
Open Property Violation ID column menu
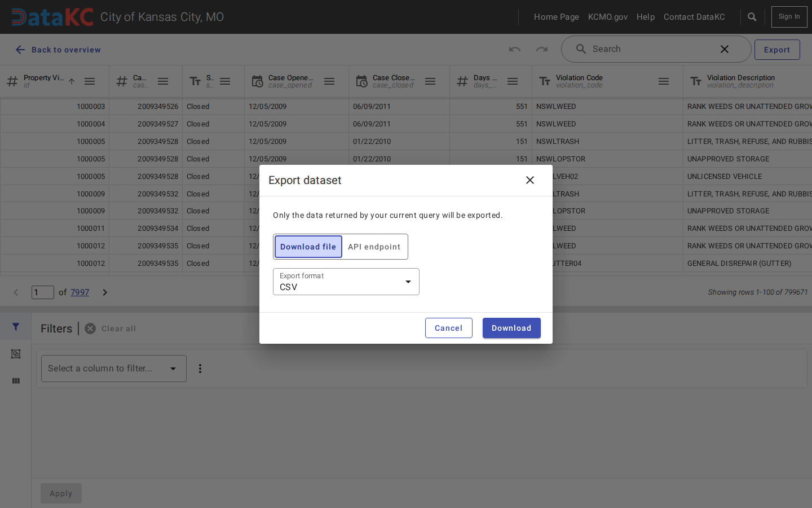(90, 81)
